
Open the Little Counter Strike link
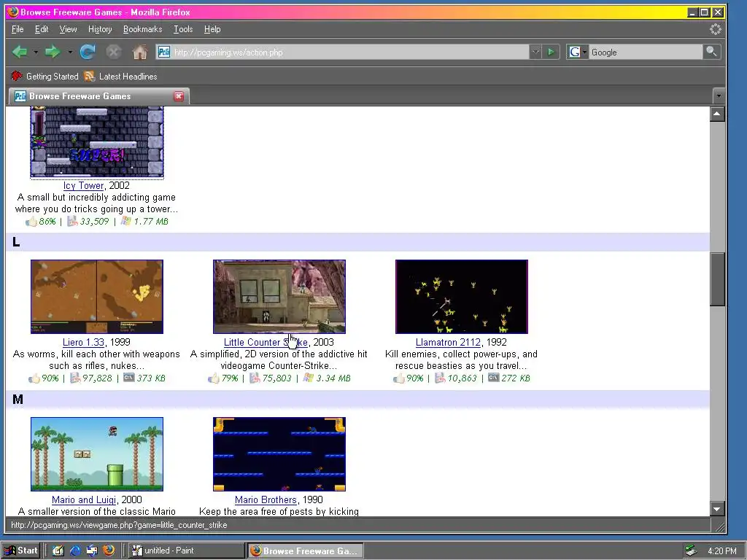[266, 342]
